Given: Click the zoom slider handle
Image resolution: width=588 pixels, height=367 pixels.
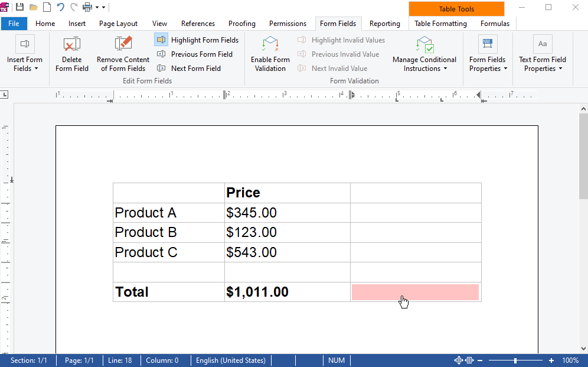Looking at the screenshot, I should click(x=515, y=360).
